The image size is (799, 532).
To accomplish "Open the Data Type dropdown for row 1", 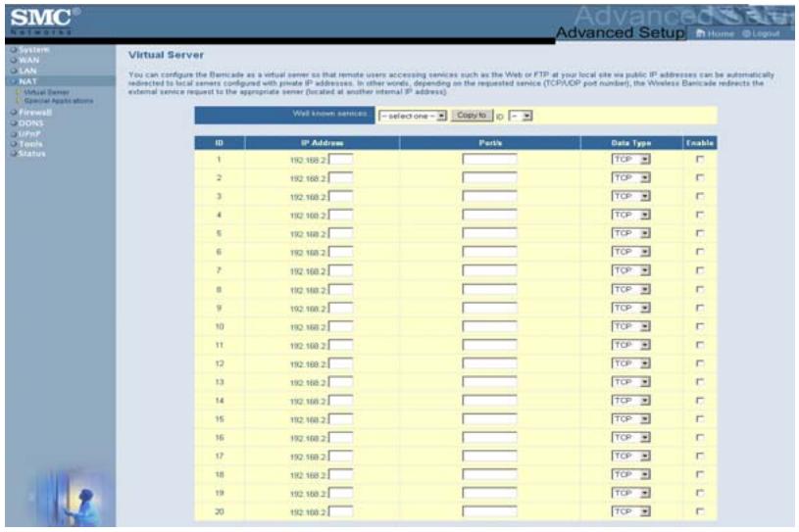I will pyautogui.click(x=630, y=160).
